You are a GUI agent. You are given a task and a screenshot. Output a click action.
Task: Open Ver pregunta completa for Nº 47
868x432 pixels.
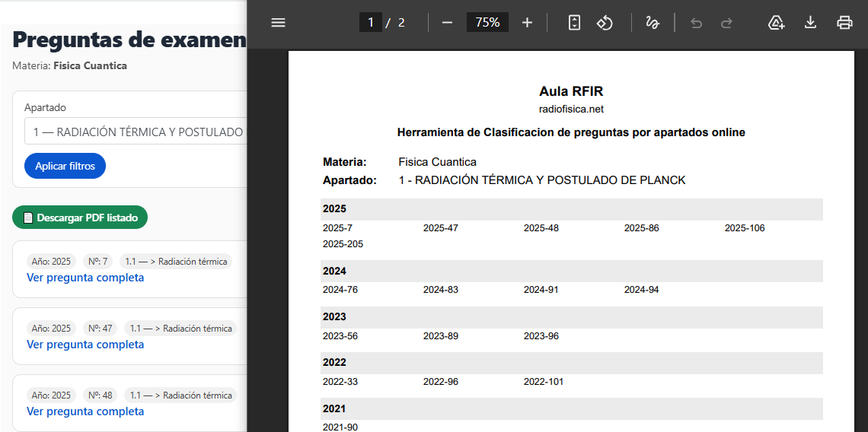click(x=85, y=345)
